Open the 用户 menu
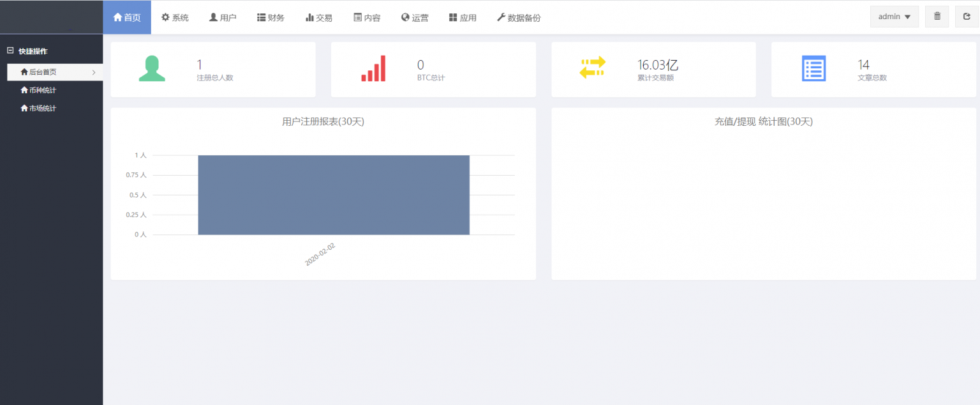Image resolution: width=980 pixels, height=405 pixels. pos(223,18)
